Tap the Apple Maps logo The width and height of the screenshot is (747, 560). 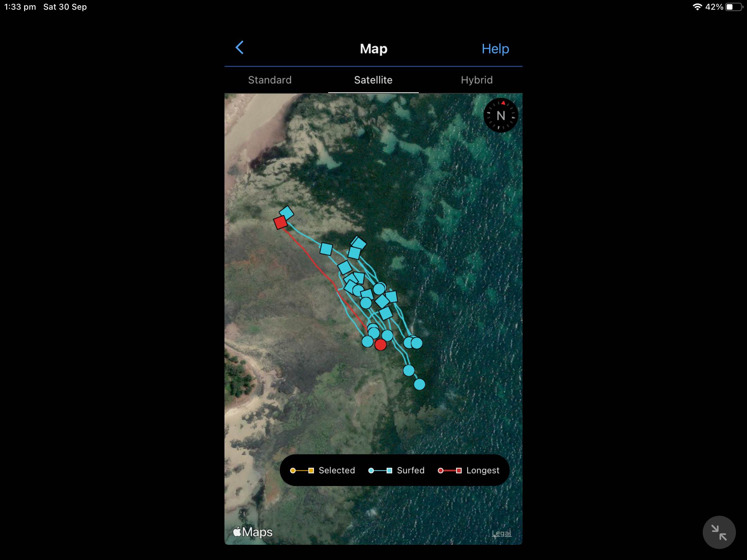point(253,532)
